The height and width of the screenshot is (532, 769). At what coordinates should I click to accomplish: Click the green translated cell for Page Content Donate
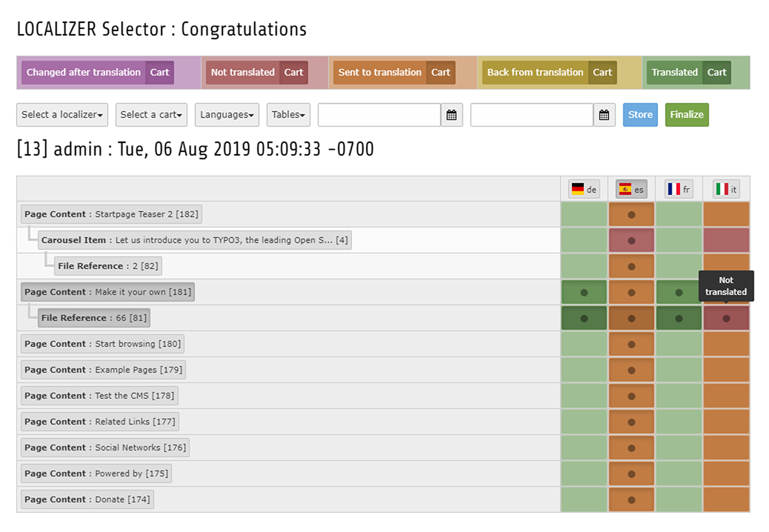[583, 499]
